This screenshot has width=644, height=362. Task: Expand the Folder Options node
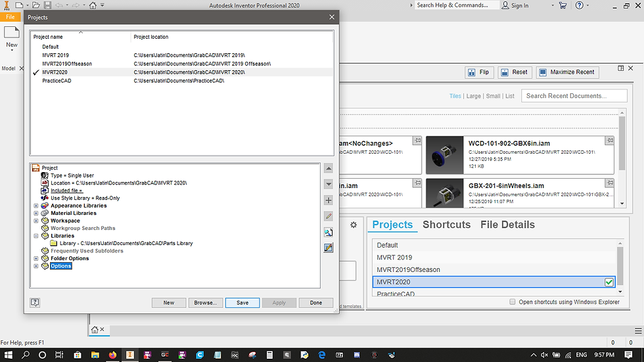(x=36, y=259)
